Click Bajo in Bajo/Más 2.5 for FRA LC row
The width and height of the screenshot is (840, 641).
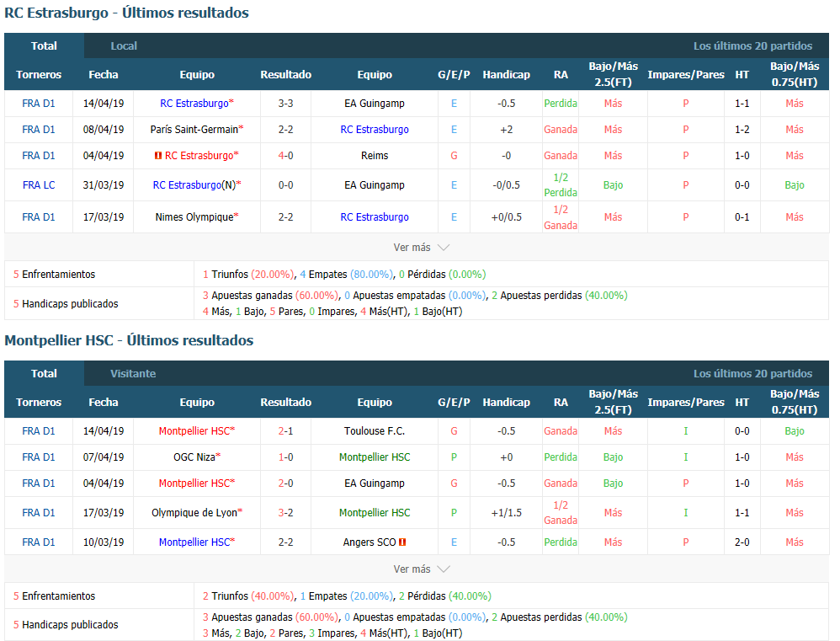point(613,185)
